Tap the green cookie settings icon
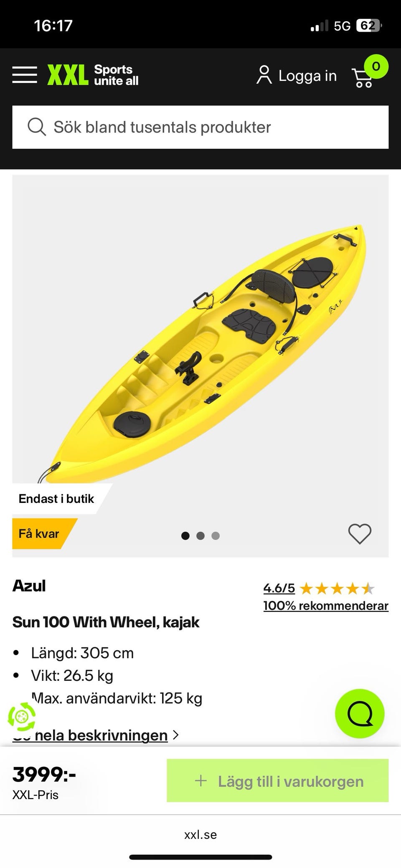This screenshot has height=868, width=401. [21, 717]
